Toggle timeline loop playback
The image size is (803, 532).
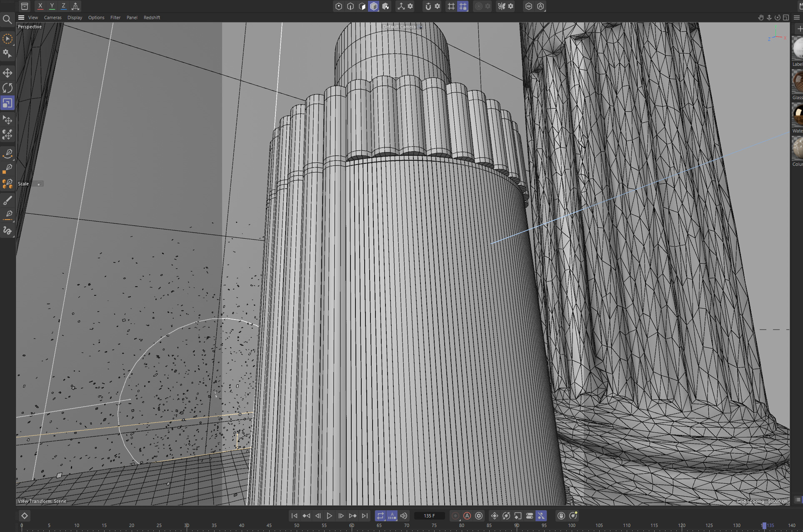380,516
